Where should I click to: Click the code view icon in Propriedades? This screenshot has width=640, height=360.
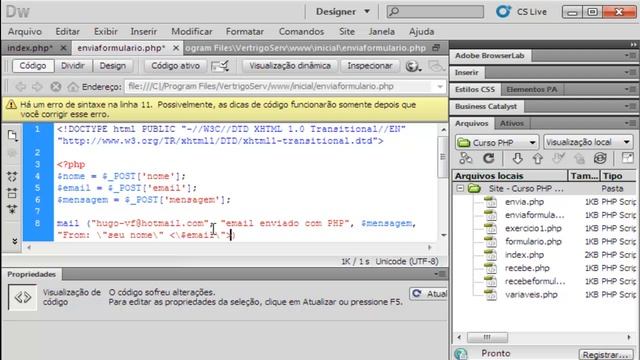[22, 298]
